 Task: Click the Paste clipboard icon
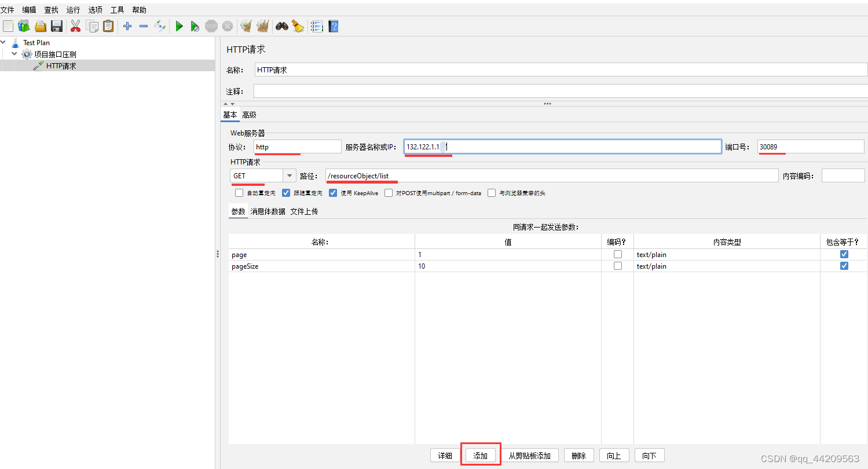click(x=108, y=26)
